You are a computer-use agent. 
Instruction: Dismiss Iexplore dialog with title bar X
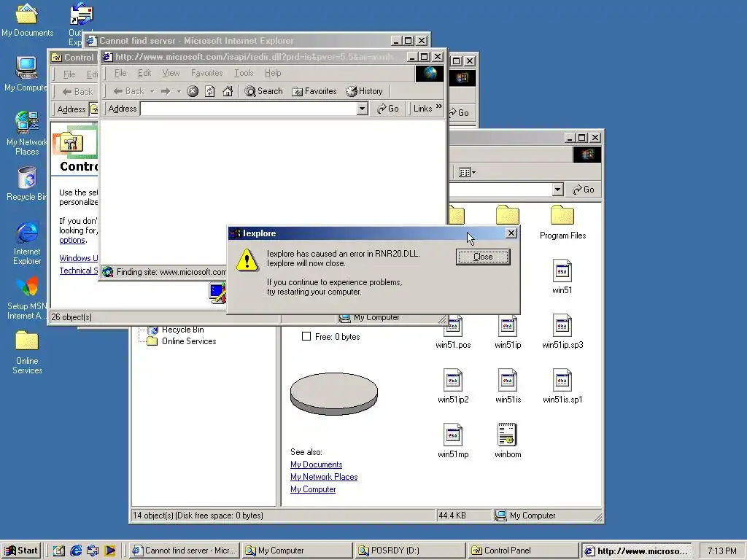point(511,233)
